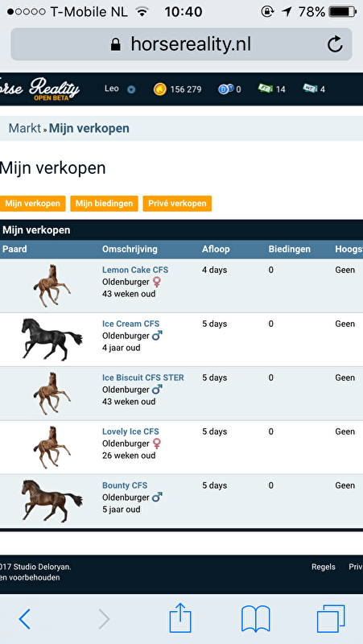Tap the padlock icon in address bar
Image resolution: width=363 pixels, height=644 pixels.
coord(116,44)
